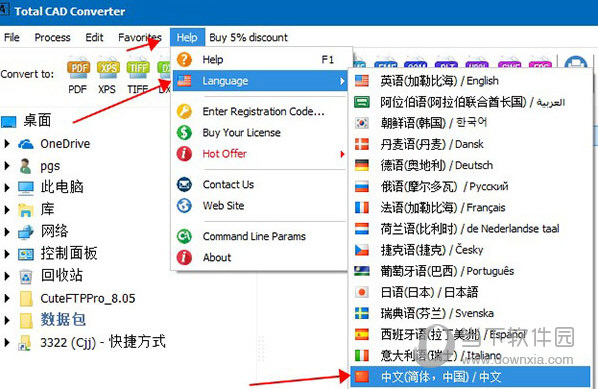598x389 pixels.
Task: Select Deutsch language option
Action: tap(471, 165)
